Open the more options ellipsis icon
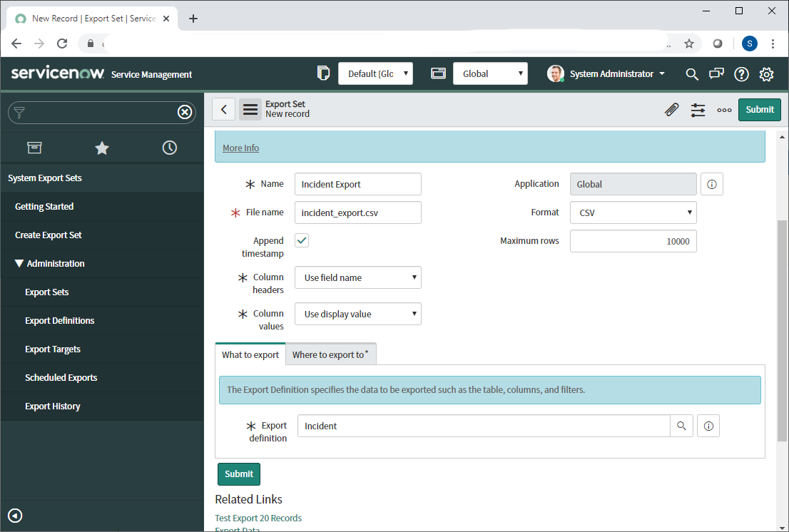The image size is (789, 532). 724,110
